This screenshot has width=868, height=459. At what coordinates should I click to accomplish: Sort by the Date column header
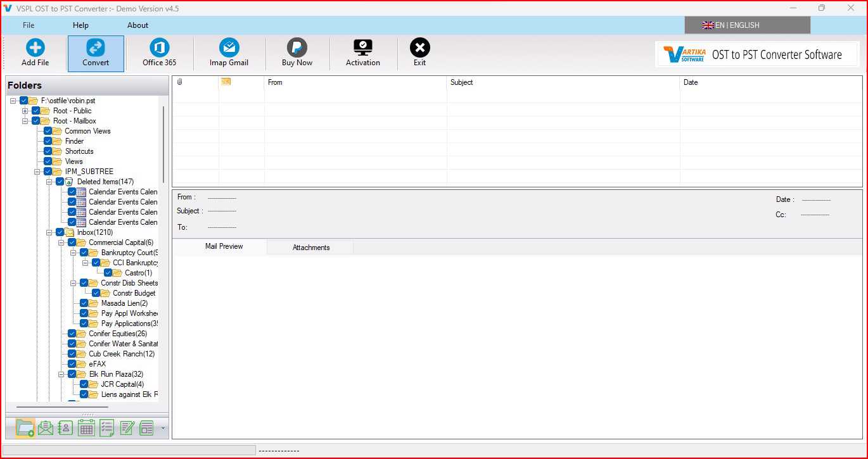(x=771, y=82)
